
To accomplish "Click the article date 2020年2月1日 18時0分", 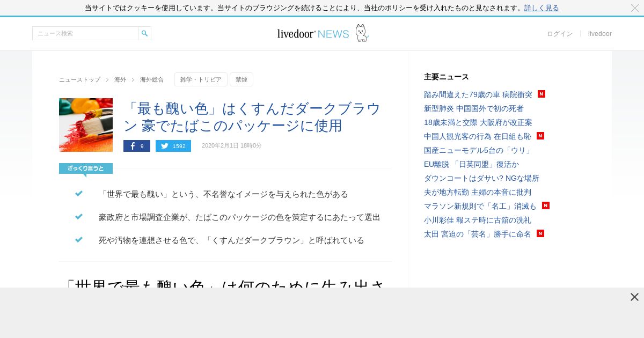I will coord(232,145).
